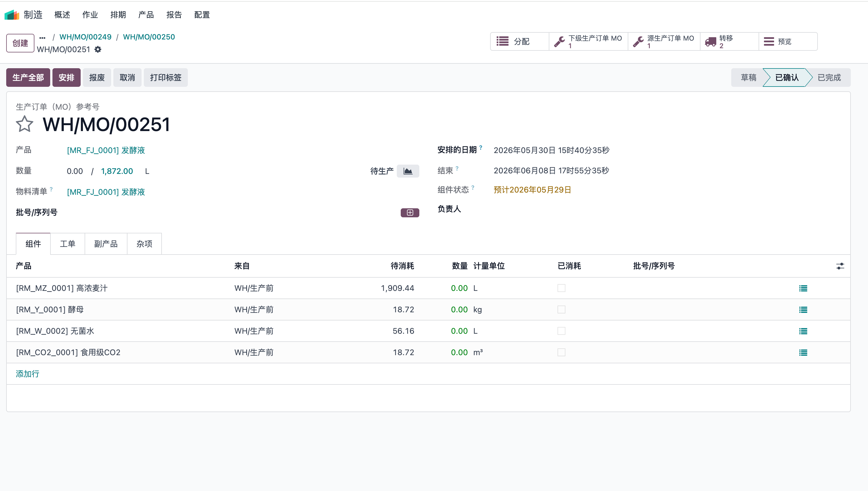The width and height of the screenshot is (868, 491).
Task: Click the 取消 button
Action: click(x=127, y=78)
